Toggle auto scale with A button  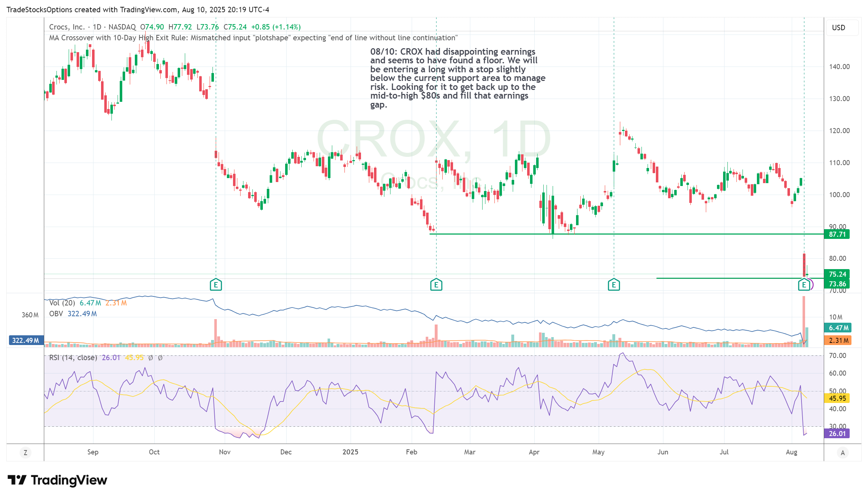click(842, 453)
